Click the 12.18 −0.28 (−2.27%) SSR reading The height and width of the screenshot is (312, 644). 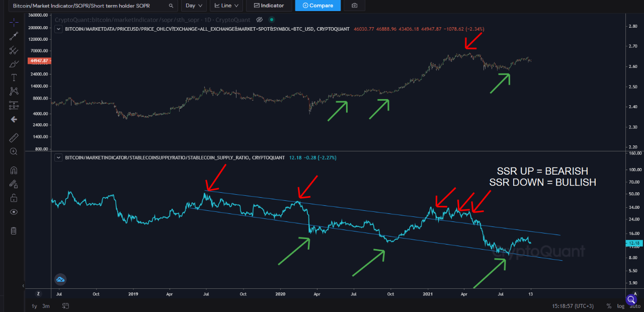[x=313, y=158]
